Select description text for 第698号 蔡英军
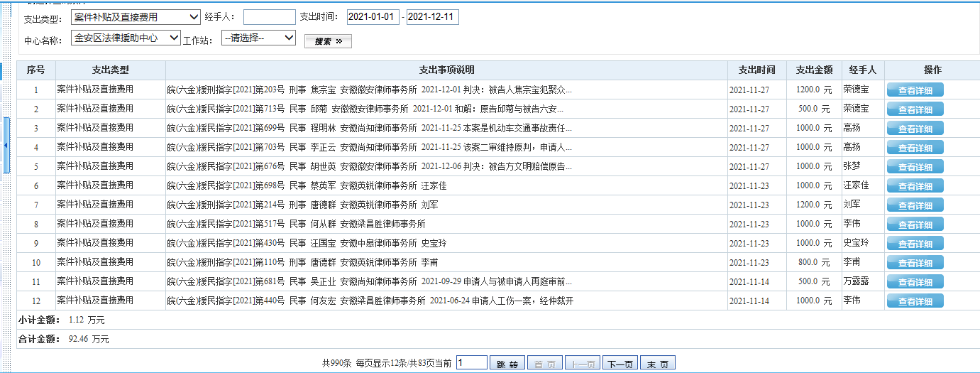Screen dimensions: 980x373 307,186
